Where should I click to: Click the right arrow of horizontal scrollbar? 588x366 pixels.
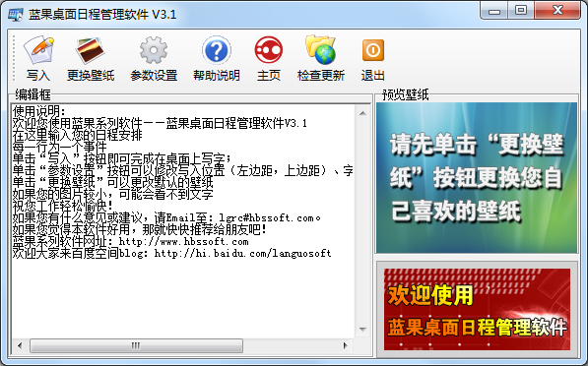(x=346, y=345)
